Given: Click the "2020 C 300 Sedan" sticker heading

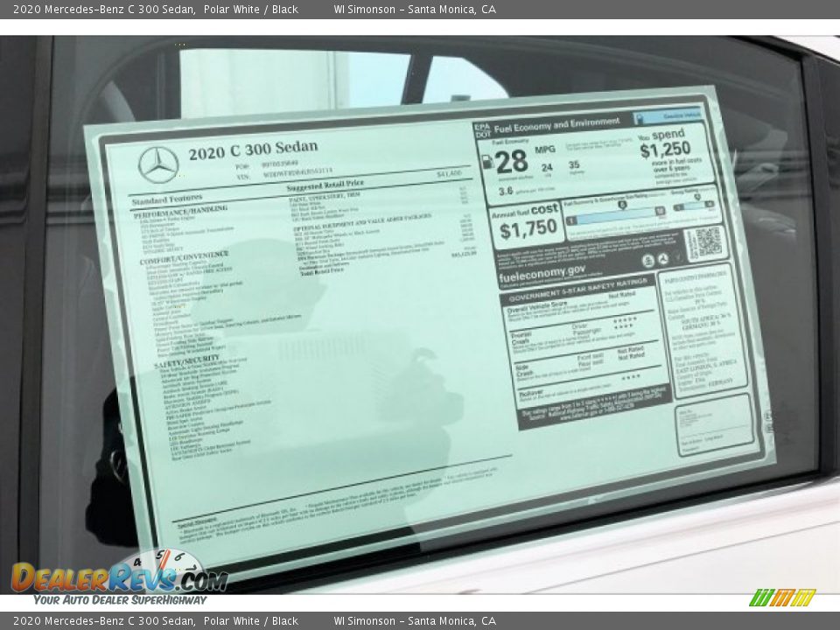Looking at the screenshot, I should pos(253,150).
